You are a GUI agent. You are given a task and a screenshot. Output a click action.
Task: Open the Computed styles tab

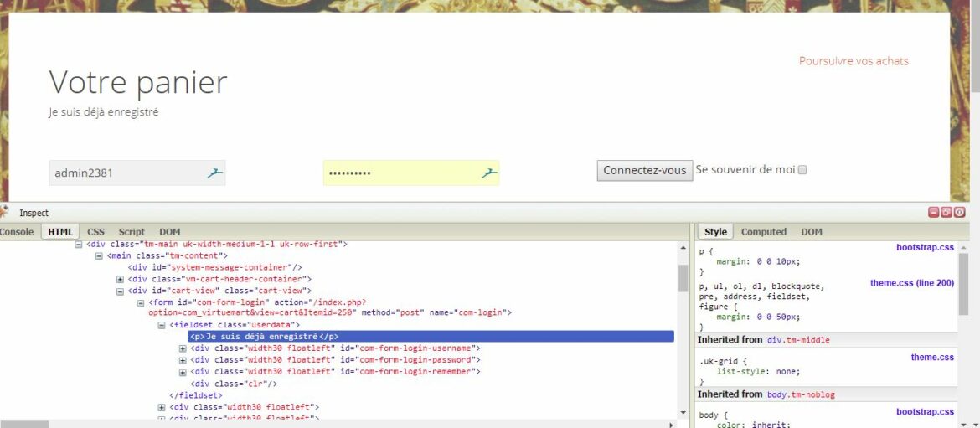pyautogui.click(x=763, y=232)
